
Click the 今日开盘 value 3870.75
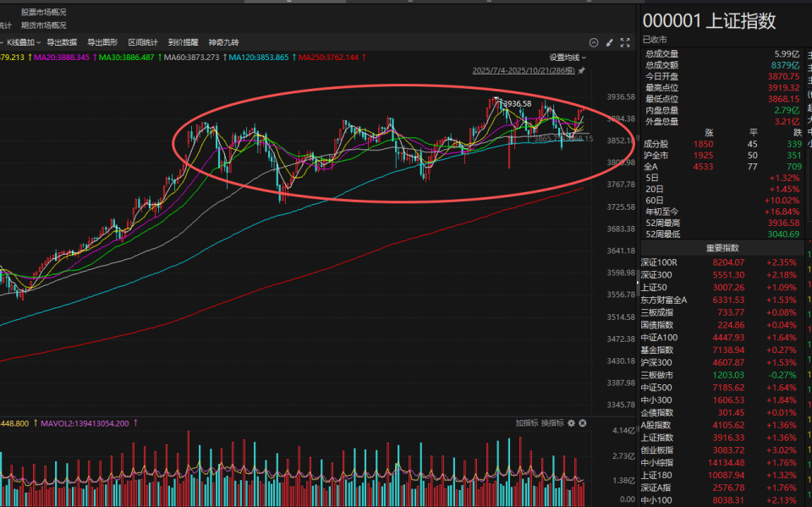(783, 77)
